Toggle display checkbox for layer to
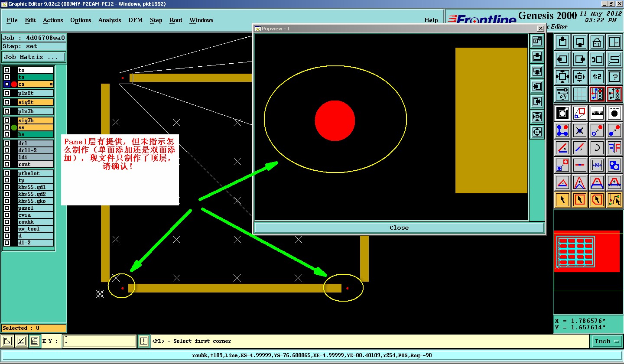624x364 pixels. [x=7, y=70]
